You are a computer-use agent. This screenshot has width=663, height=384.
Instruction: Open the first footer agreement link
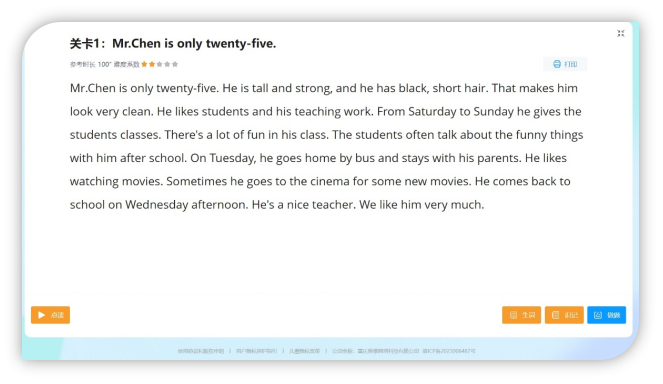pos(201,351)
